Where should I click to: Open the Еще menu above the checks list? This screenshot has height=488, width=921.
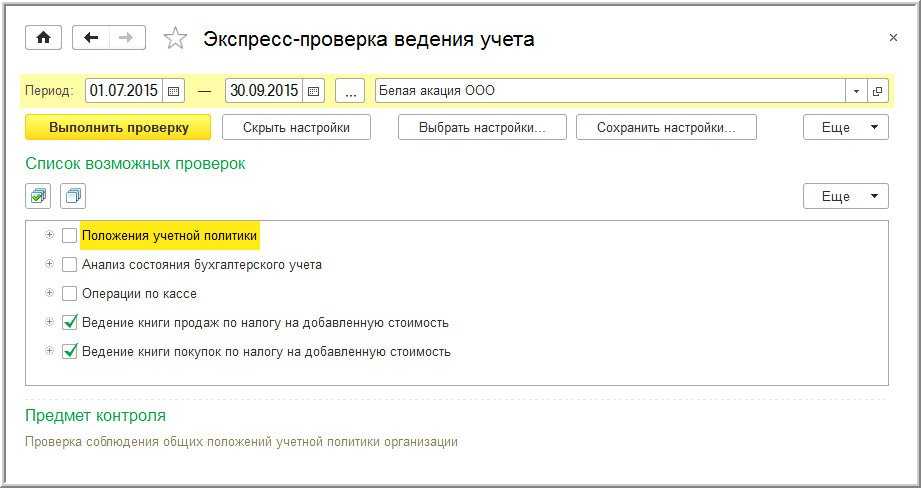846,196
